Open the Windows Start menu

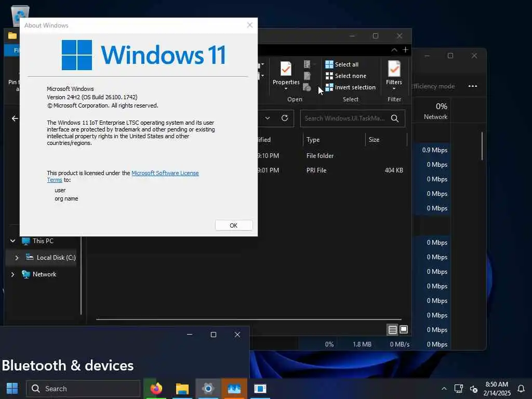click(12, 389)
